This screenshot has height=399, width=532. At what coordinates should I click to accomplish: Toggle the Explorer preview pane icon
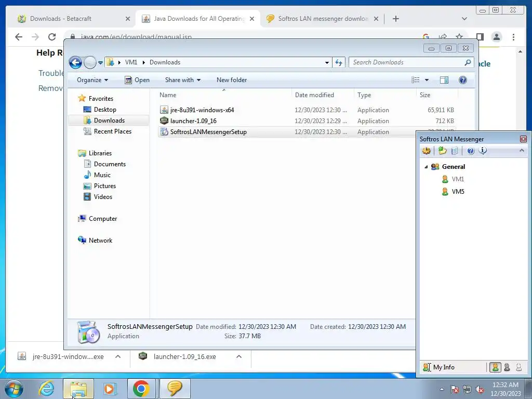(x=444, y=80)
